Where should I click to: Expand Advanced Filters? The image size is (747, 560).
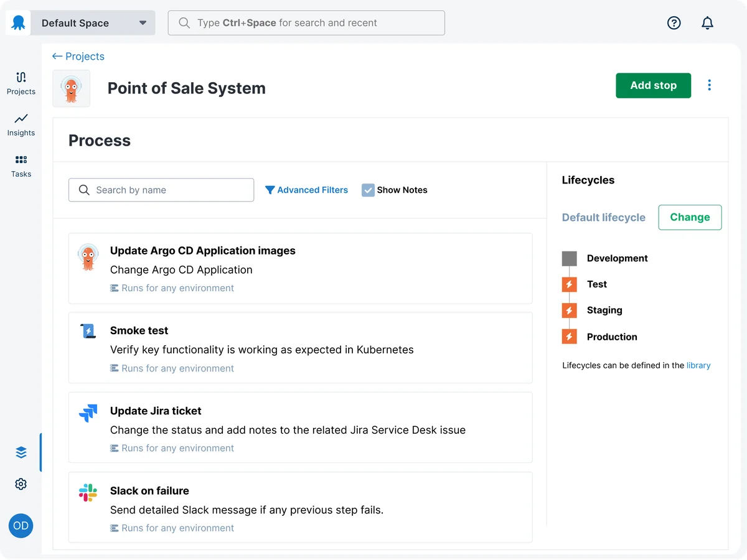tap(306, 190)
